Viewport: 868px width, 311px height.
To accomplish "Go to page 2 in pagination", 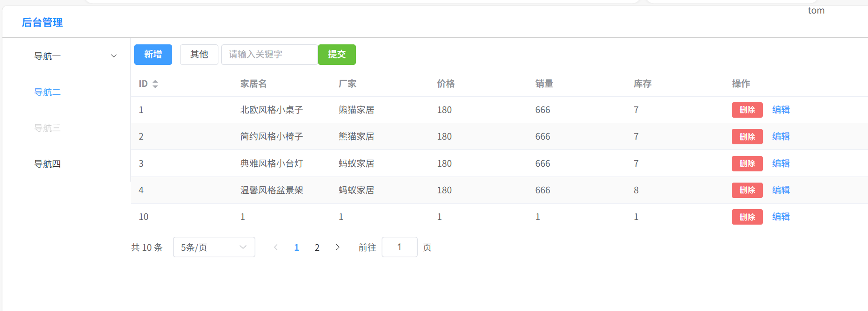I will (x=317, y=247).
